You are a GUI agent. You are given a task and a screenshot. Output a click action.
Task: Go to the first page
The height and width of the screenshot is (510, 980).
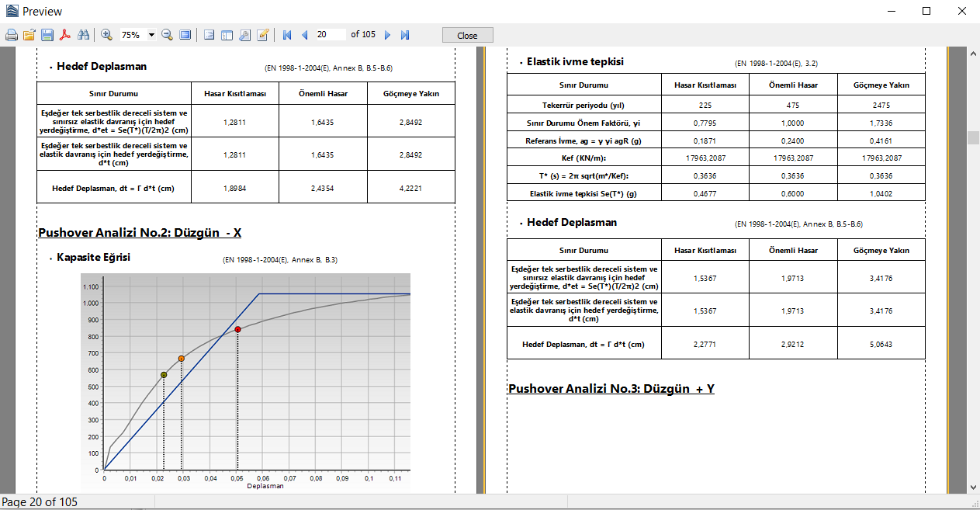coord(287,35)
